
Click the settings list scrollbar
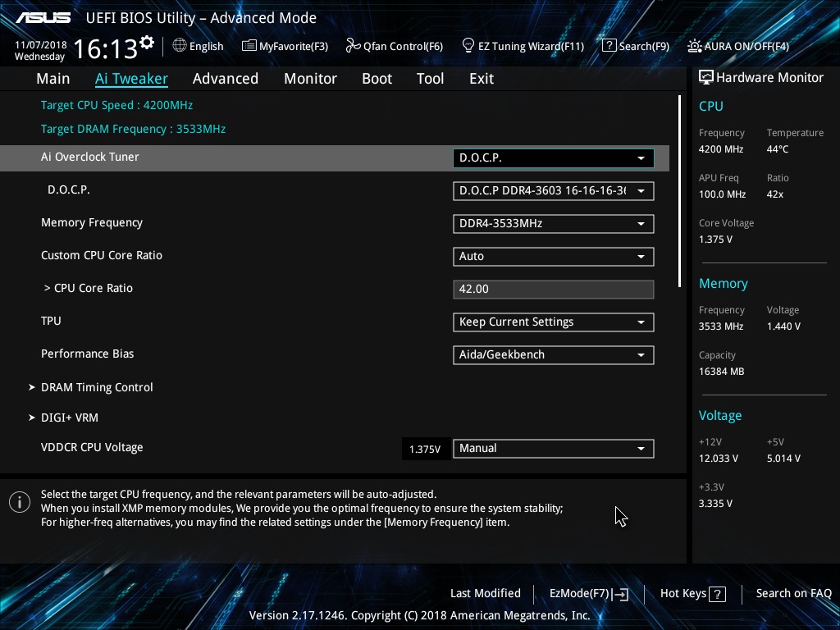pyautogui.click(x=679, y=191)
